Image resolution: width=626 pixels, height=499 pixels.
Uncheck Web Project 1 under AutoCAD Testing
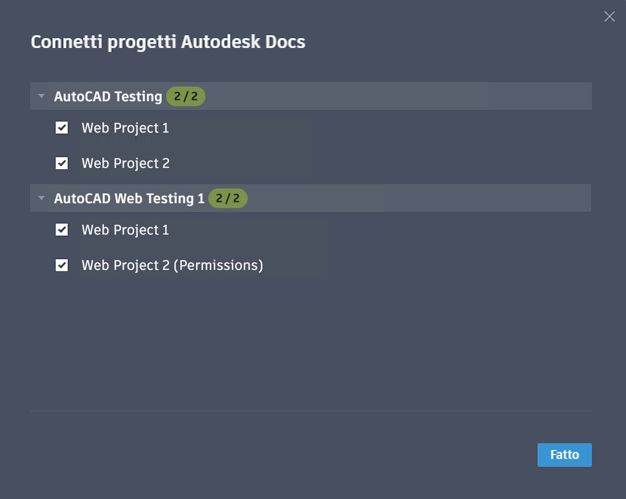(x=62, y=128)
